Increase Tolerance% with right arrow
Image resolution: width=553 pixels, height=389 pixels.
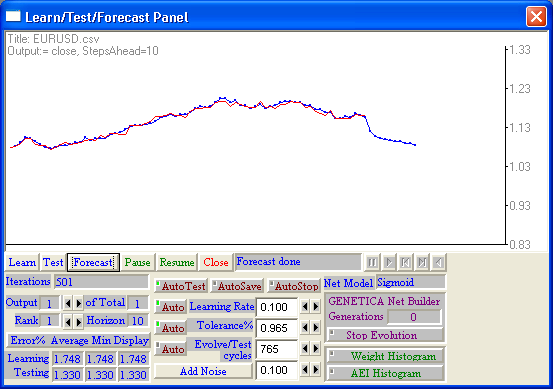point(316,328)
